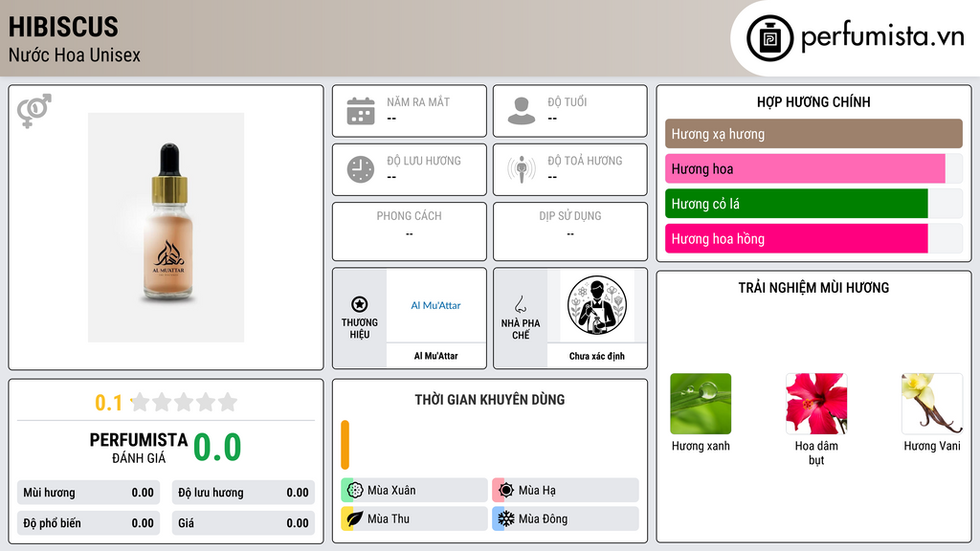Image resolution: width=980 pixels, height=551 pixels.
Task: Click the nose icon above Nhà pha chế
Action: pyautogui.click(x=520, y=304)
